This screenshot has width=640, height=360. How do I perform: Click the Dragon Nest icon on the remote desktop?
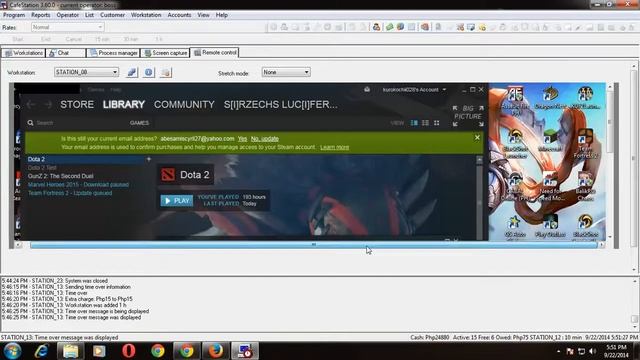(x=550, y=98)
